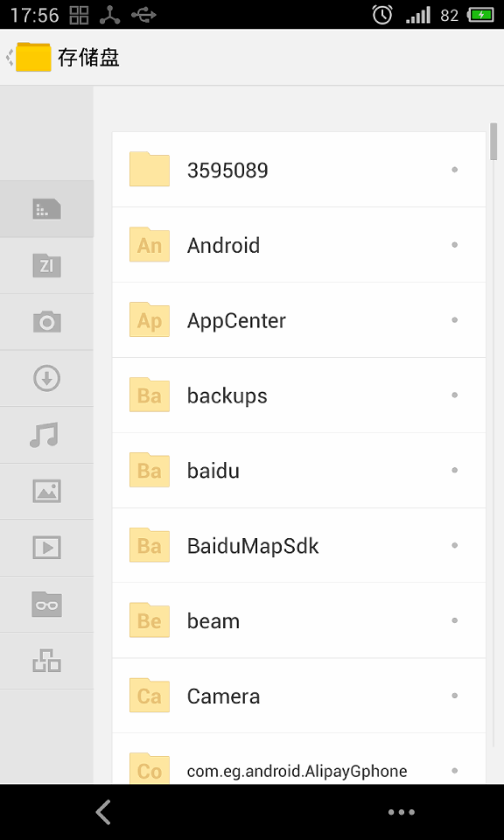The image size is (504, 840).
Task: Open the downloads sidebar category
Action: (46, 378)
